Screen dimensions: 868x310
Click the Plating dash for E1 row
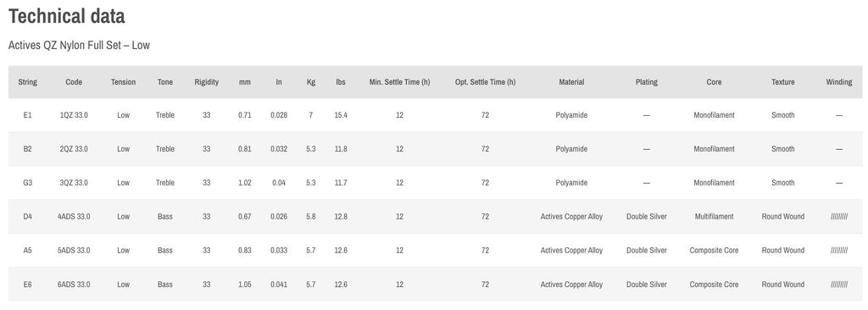click(x=647, y=115)
